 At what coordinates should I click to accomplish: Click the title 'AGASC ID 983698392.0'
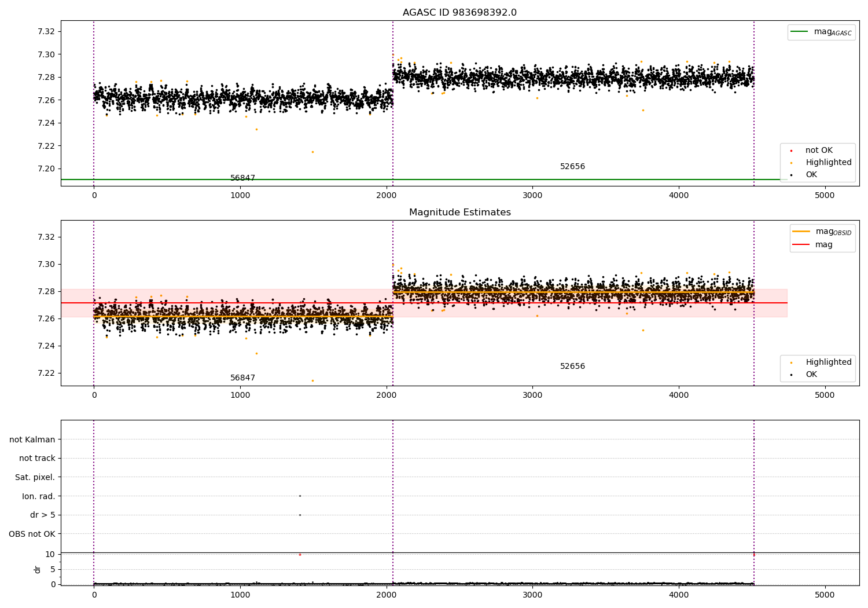(x=459, y=13)
